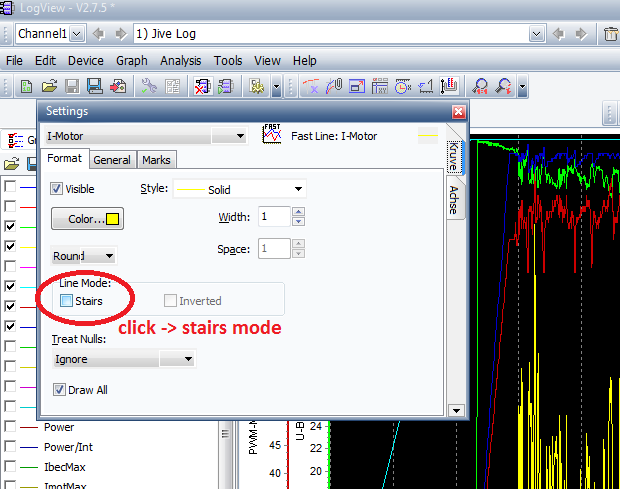Open the File menu
The height and width of the screenshot is (489, 620).
click(x=14, y=61)
